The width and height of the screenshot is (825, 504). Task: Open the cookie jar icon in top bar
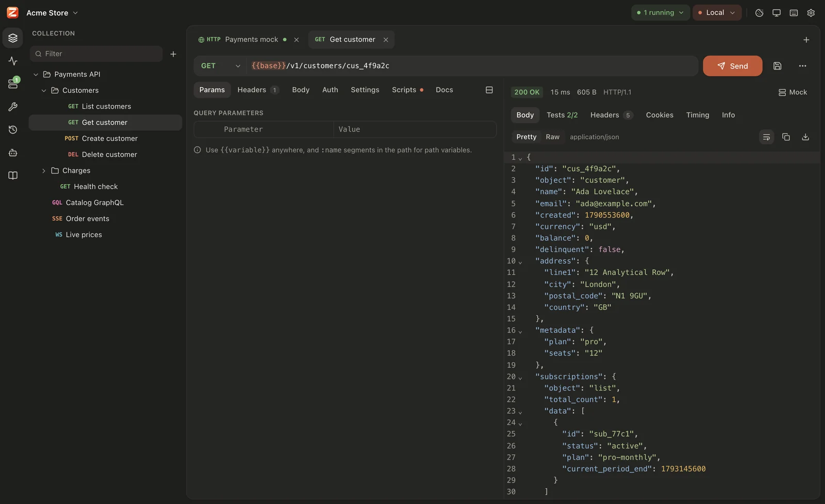[759, 13]
